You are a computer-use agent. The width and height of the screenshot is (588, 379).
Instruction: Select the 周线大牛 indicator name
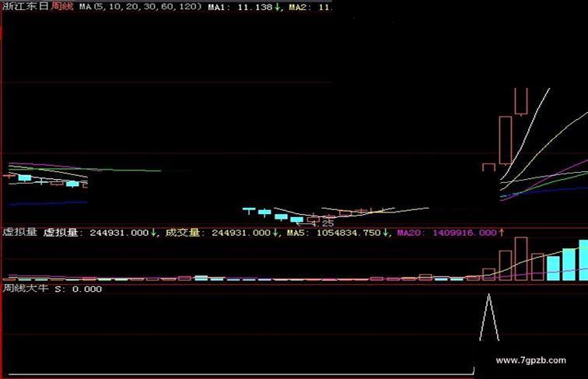[x=26, y=289]
